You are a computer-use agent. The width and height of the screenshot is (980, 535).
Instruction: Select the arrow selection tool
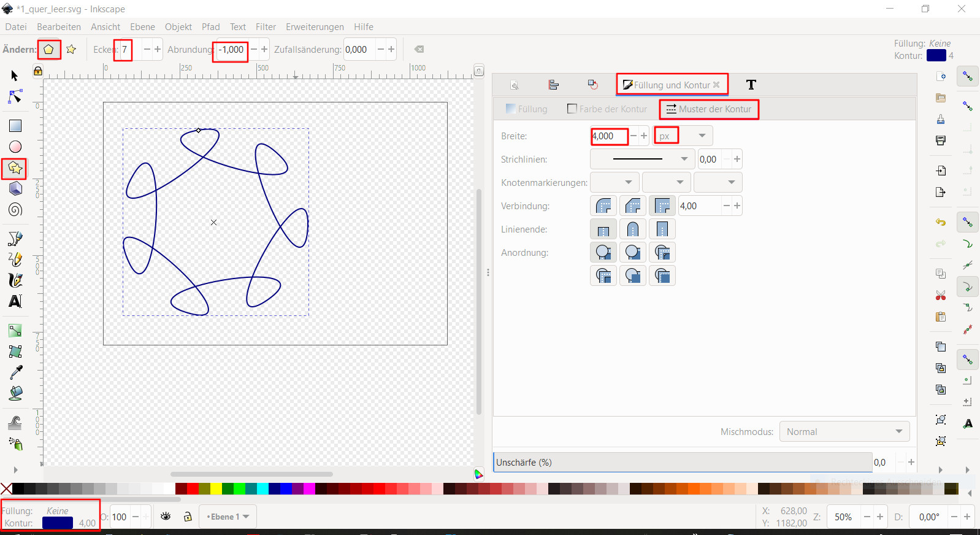pos(15,75)
